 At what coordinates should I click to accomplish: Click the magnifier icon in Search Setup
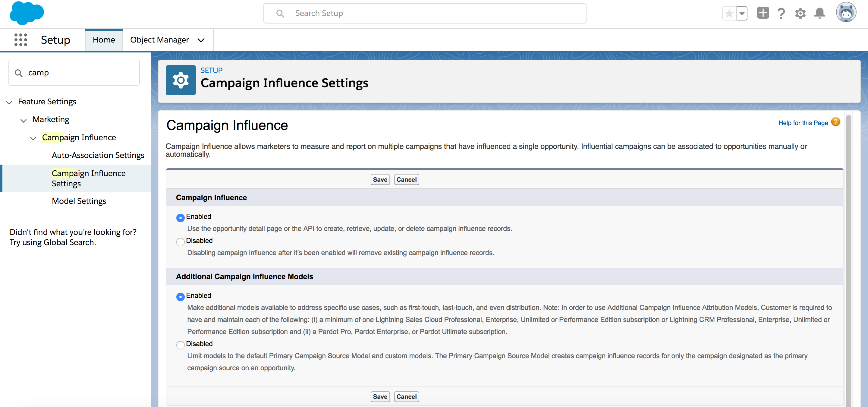280,14
